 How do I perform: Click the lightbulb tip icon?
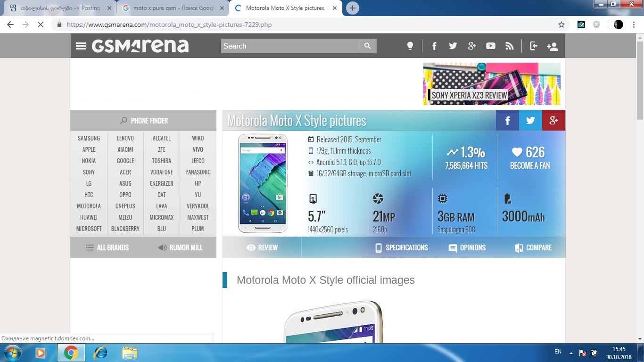tap(410, 46)
